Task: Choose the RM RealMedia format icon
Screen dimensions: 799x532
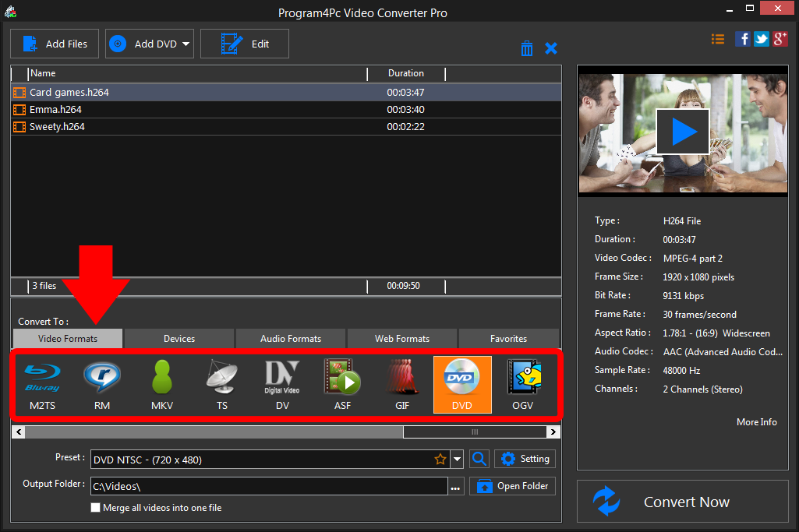Action: (x=102, y=384)
